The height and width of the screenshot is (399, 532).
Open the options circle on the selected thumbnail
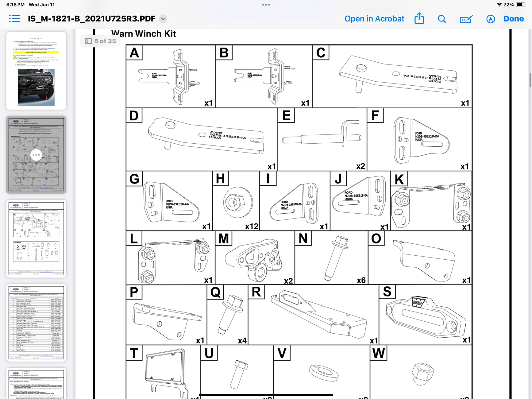[36, 155]
